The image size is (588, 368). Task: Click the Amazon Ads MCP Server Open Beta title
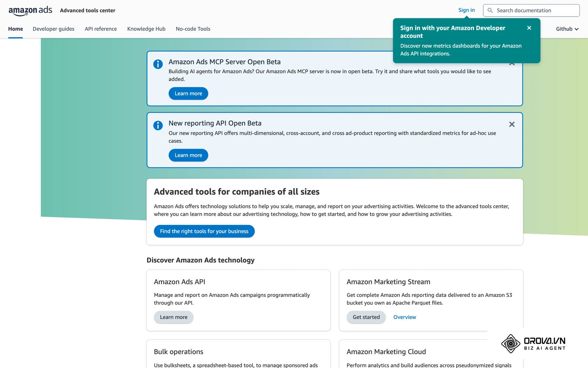click(x=225, y=62)
